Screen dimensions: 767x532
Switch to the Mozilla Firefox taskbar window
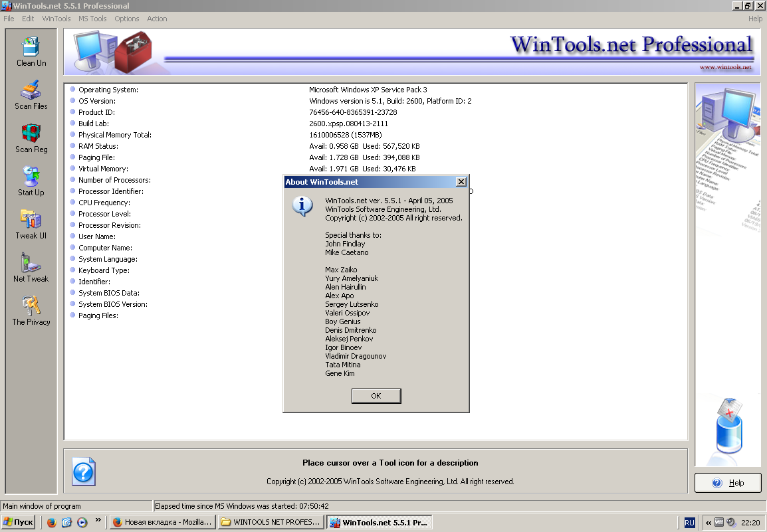[x=162, y=523]
